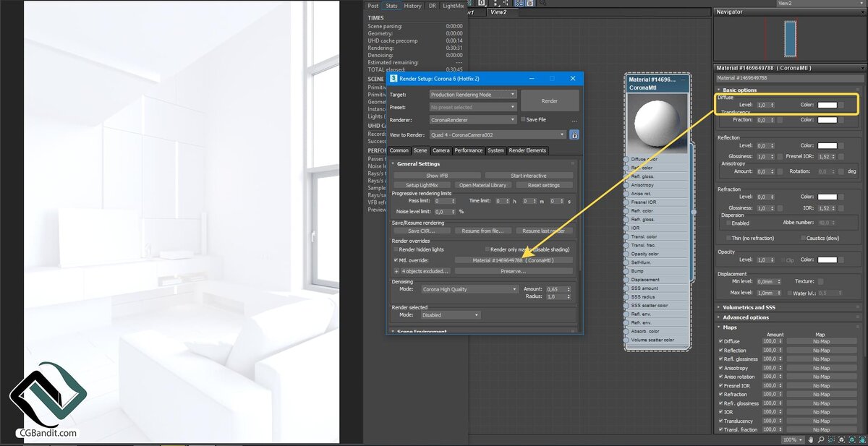Click the Reflection Color swatch
Screen dimensions: 868x446
pos(827,146)
